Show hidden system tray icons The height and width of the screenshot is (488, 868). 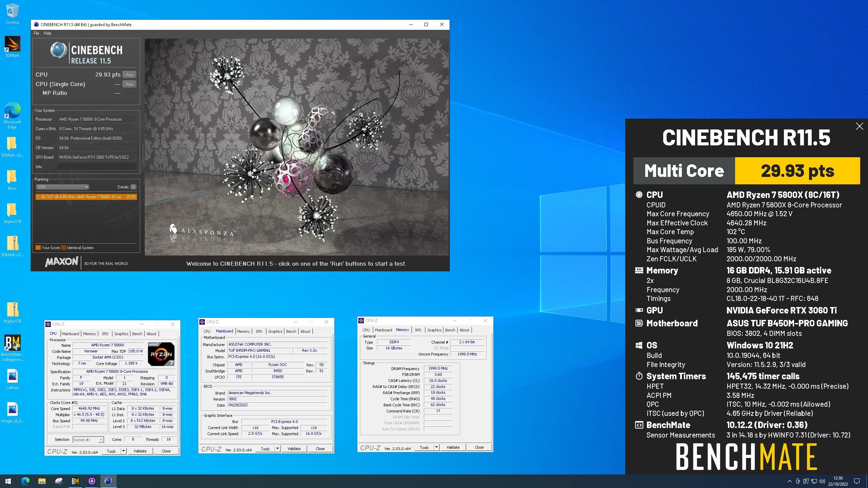point(790,481)
